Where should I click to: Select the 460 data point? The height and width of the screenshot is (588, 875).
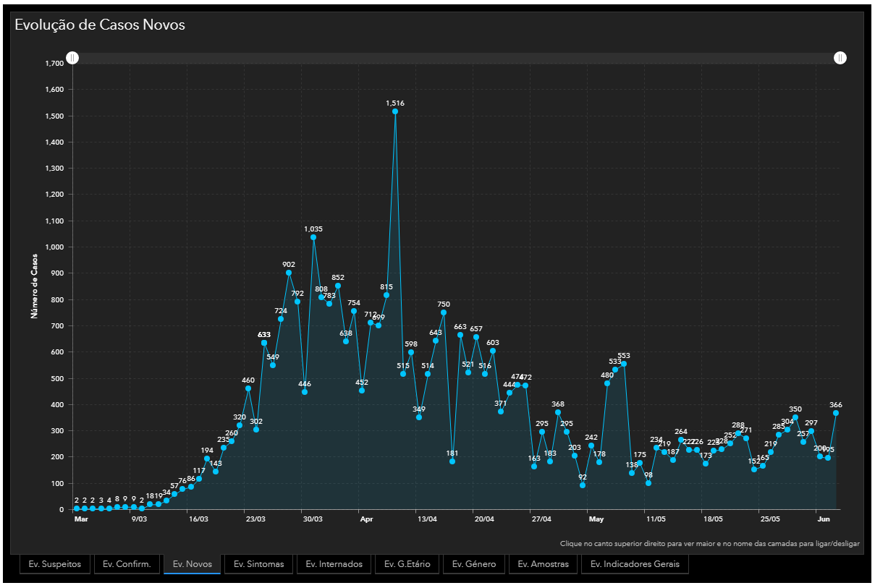[248, 388]
